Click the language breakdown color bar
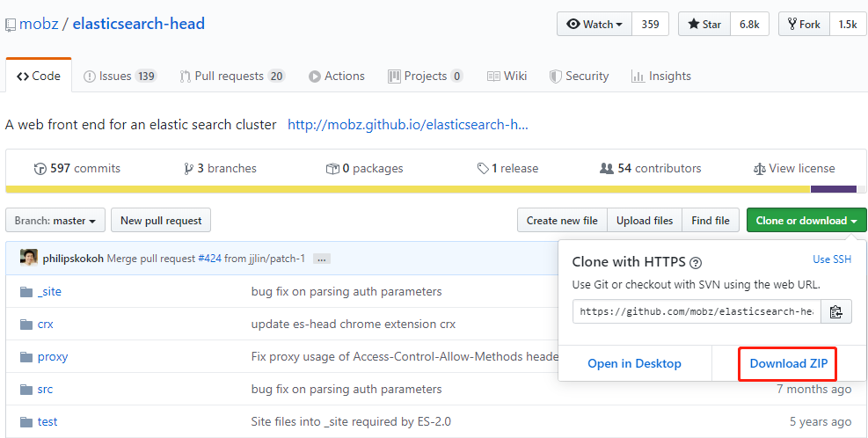The width and height of the screenshot is (868, 438). point(431,189)
